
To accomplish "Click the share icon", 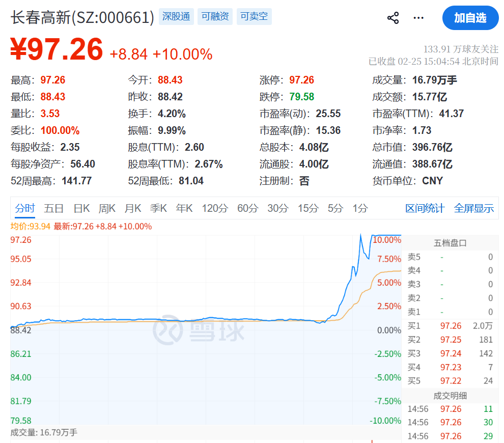I will click(393, 18).
